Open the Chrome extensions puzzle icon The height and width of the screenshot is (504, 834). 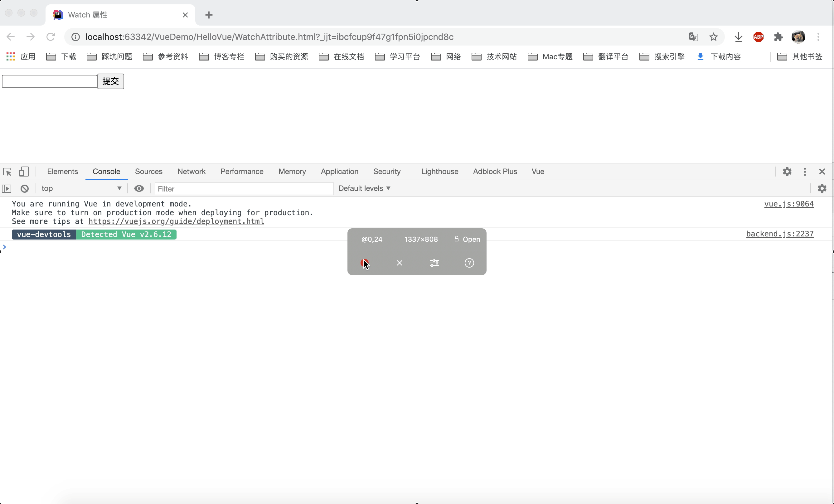[778, 37]
